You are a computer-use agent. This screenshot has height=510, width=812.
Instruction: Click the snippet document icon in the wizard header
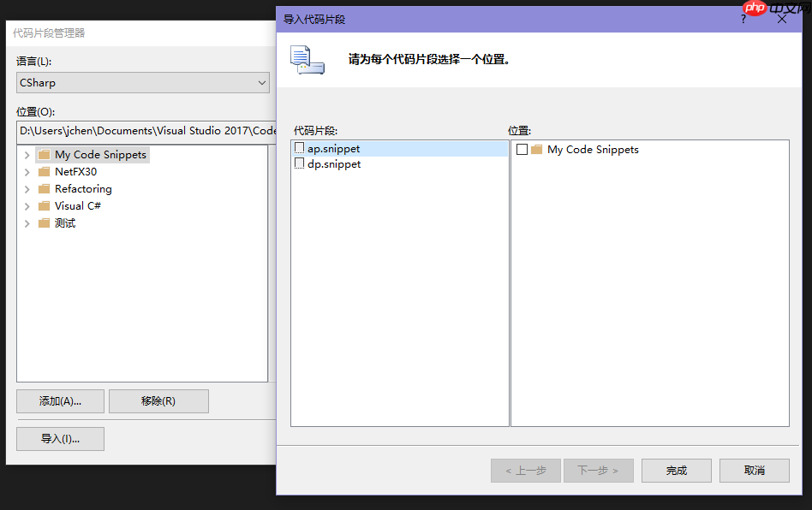point(307,61)
